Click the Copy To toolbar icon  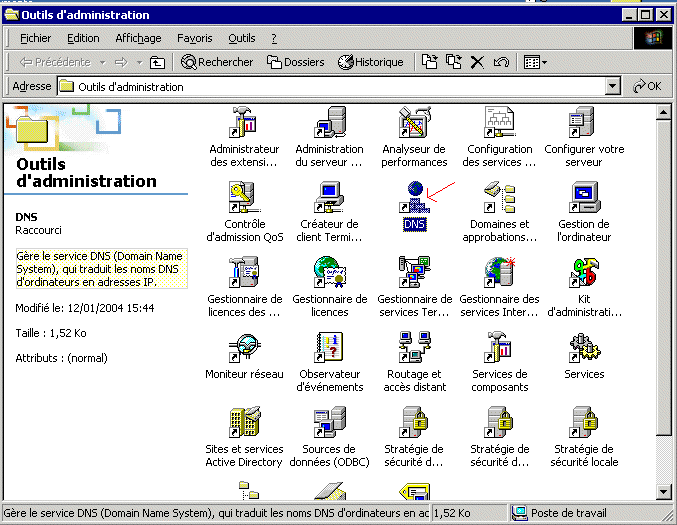453,62
